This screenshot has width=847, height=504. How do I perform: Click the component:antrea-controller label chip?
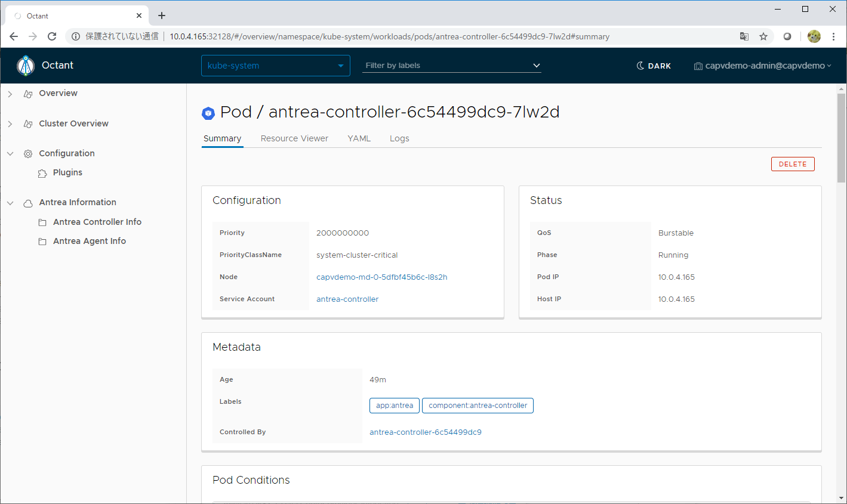(x=478, y=406)
